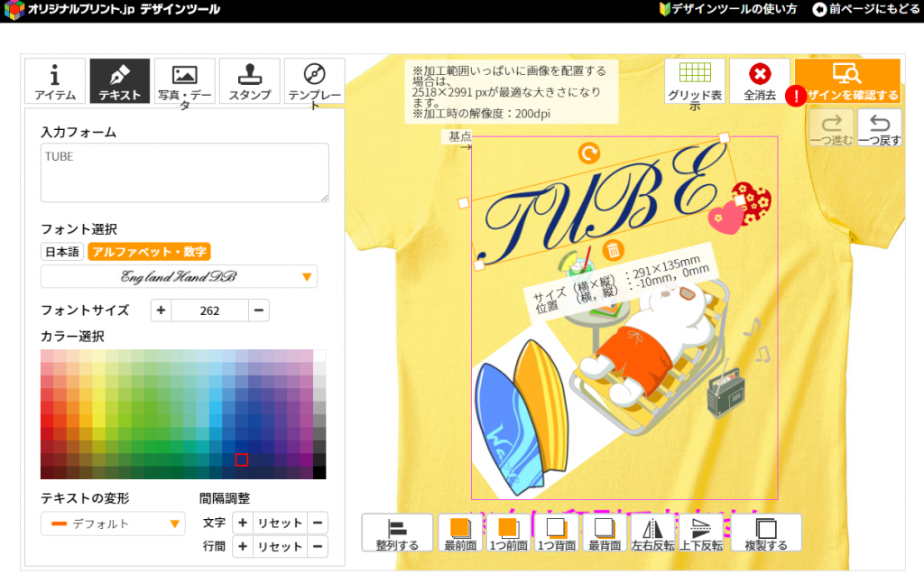Increase font size with plus button
Screen dimensions: 924x584
pyautogui.click(x=161, y=310)
